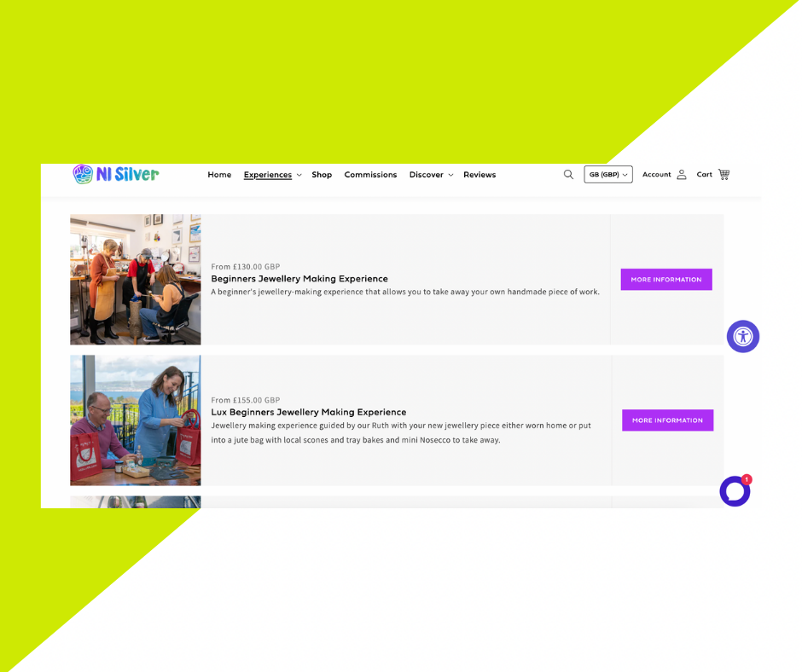Click the description 'Jewellery making experience guided by our Ruth'
802x672 pixels.
point(401,432)
